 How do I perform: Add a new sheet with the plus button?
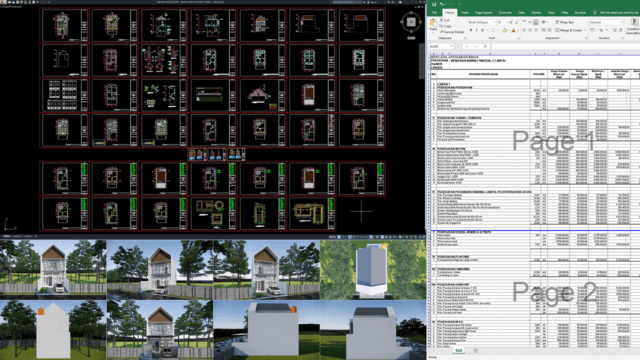tap(476, 351)
